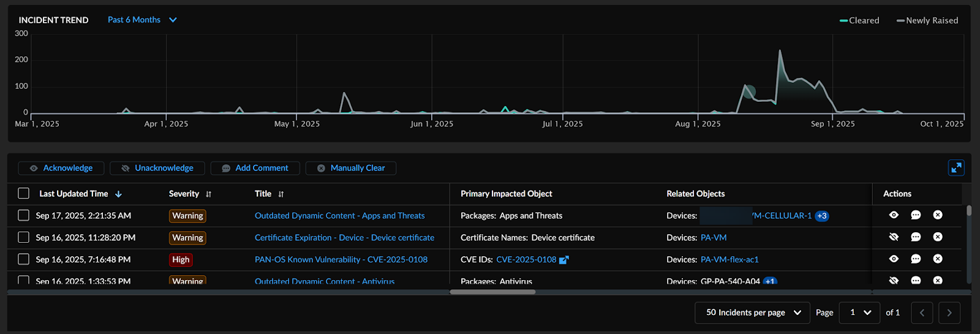
Task: Toggle the Cleared series in chart legend
Action: click(859, 20)
